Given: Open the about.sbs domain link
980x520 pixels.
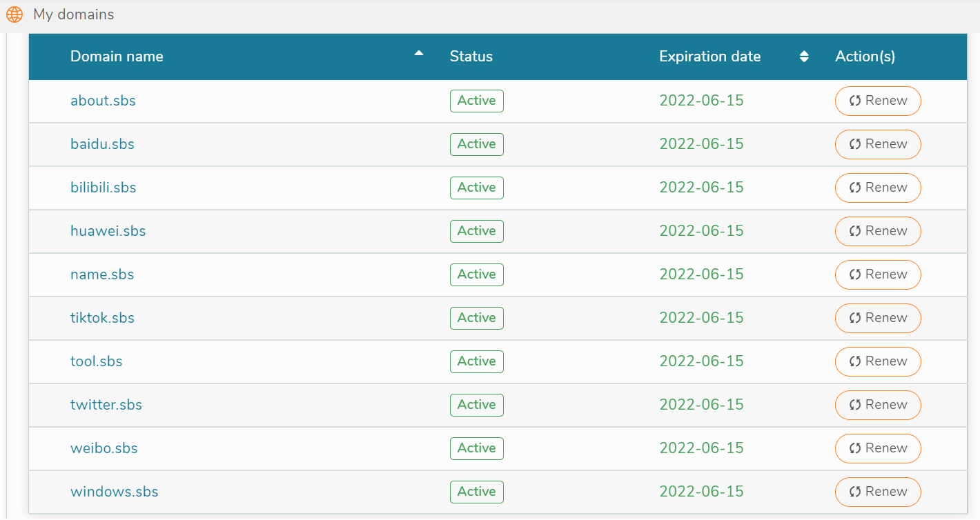Looking at the screenshot, I should click(x=103, y=101).
